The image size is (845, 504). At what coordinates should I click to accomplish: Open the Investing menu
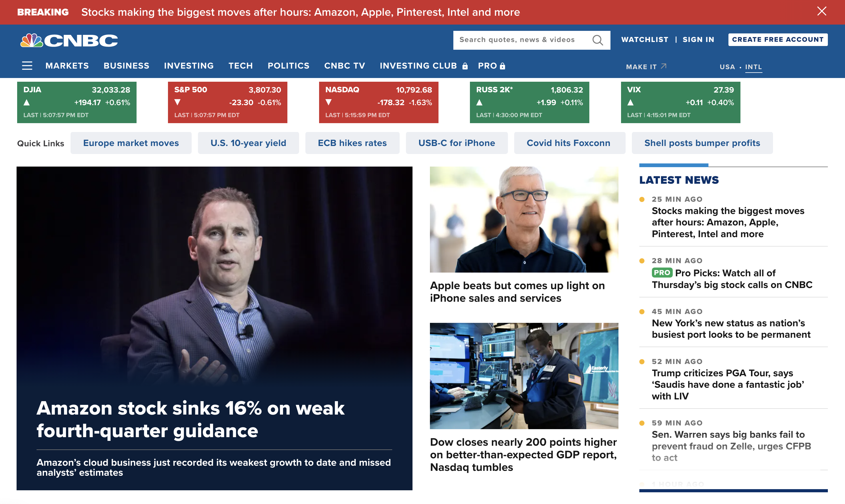click(x=189, y=65)
